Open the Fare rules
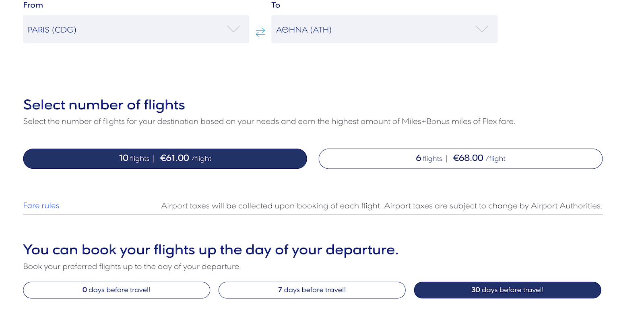Screen dimensions: 644x314 click(41, 206)
